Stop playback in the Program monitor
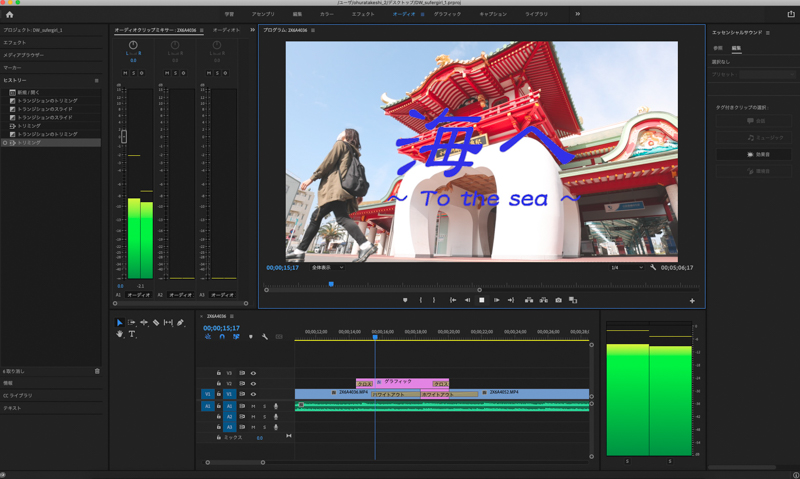The height and width of the screenshot is (479, 800). (x=481, y=300)
